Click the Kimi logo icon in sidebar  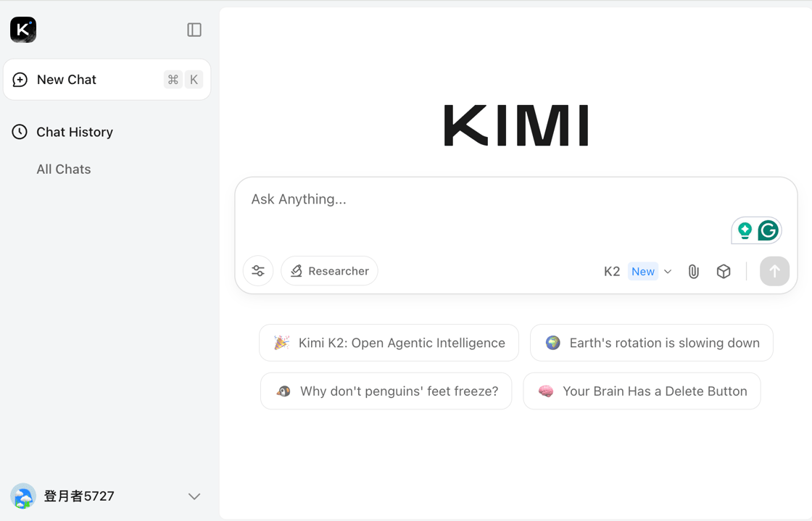(x=23, y=30)
